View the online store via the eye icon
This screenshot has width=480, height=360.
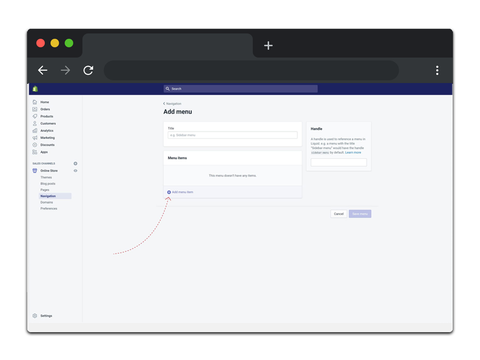click(x=75, y=171)
